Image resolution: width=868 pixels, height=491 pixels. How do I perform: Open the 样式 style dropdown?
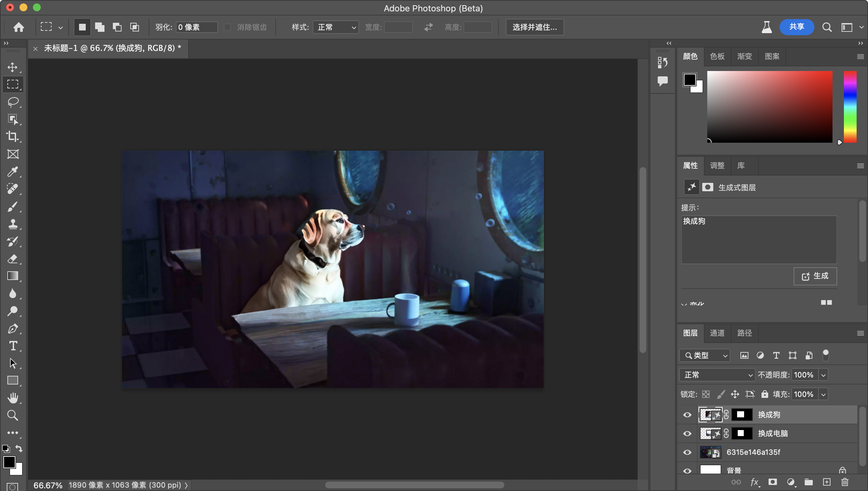pos(336,27)
